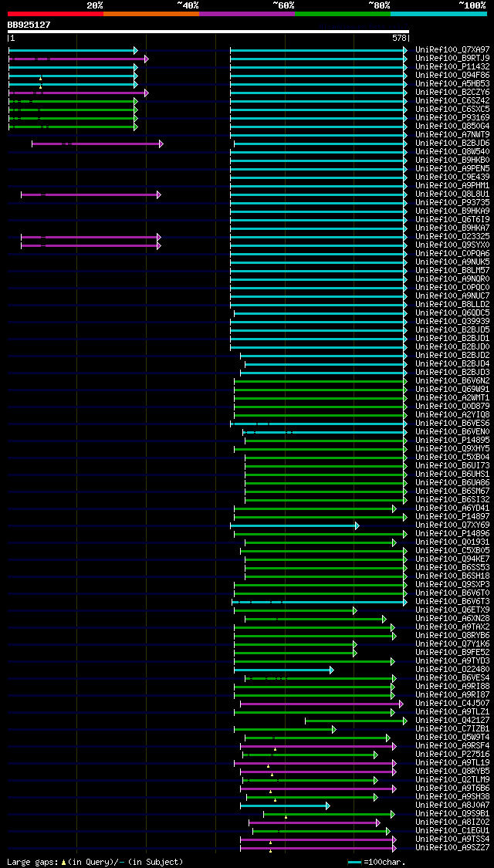This screenshot has height=868, width=494.
Task: Click the white query sequence bar
Action: click(x=208, y=32)
